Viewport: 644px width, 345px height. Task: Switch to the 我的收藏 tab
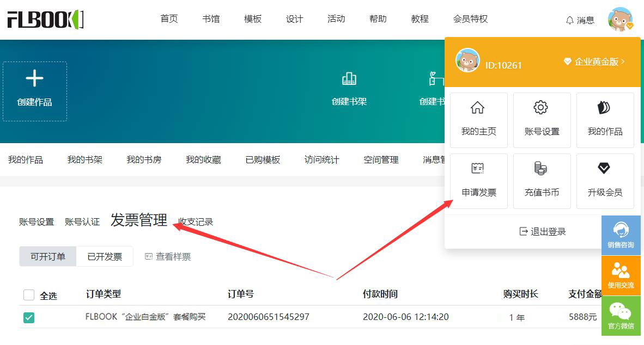pyautogui.click(x=203, y=159)
